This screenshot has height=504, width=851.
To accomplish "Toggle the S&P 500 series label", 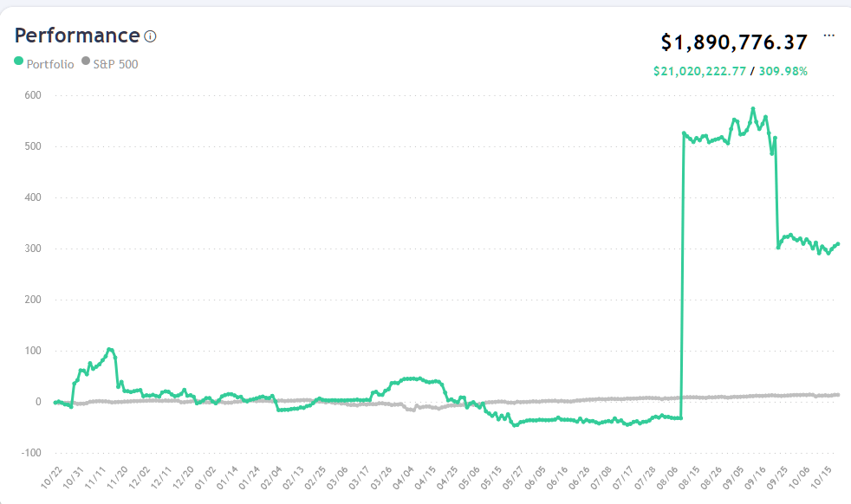I will [115, 63].
